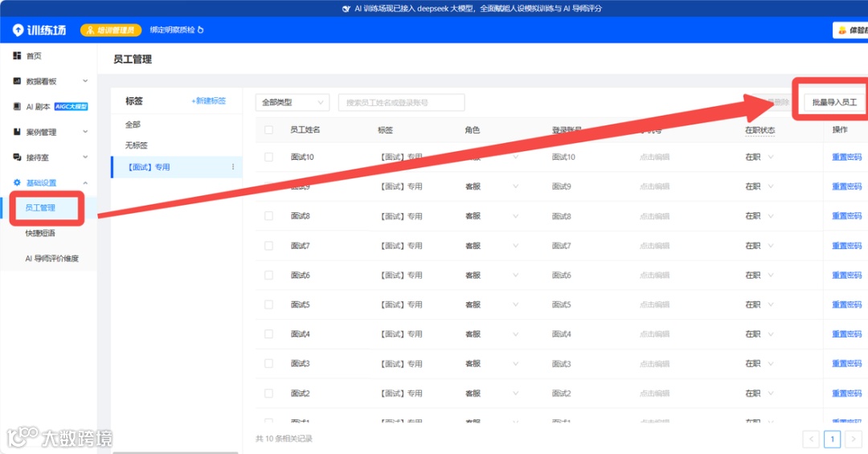
Task: Open 快捷短语 in sidebar
Action: click(40, 233)
